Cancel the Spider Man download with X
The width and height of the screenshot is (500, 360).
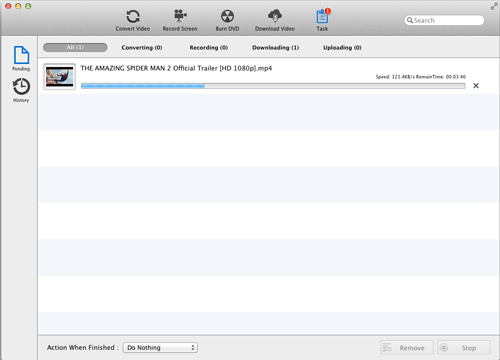[476, 86]
